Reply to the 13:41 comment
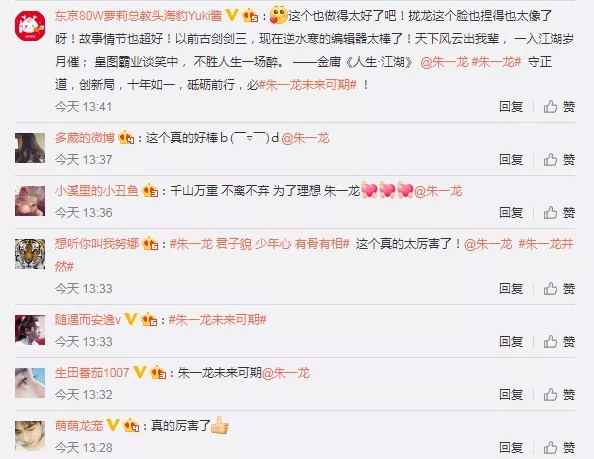Screen dimensions: 594x459 click(511, 107)
